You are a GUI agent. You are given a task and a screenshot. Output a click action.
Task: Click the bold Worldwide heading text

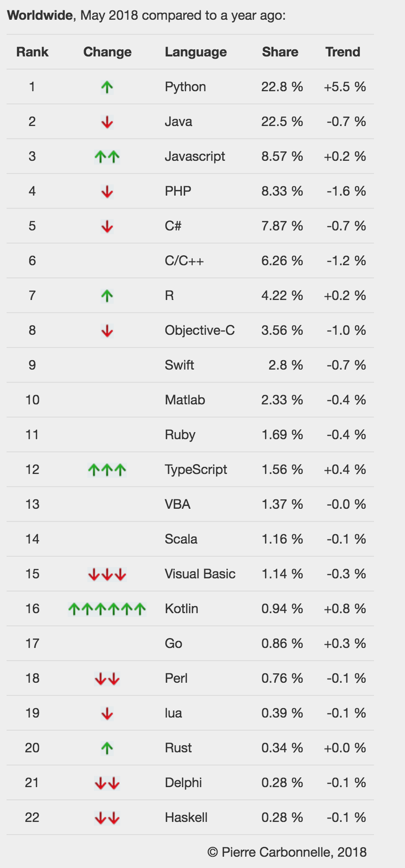pyautogui.click(x=40, y=16)
